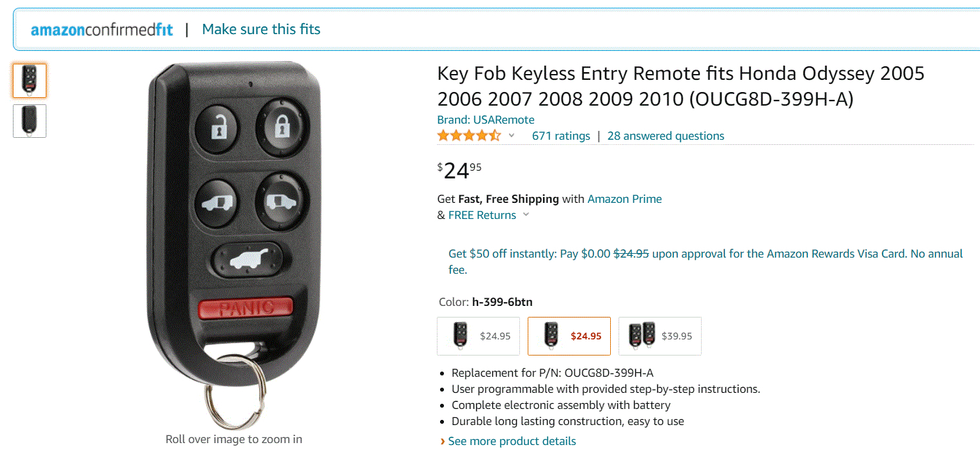View the 28 answered questions
This screenshot has height=465, width=980.
[666, 136]
